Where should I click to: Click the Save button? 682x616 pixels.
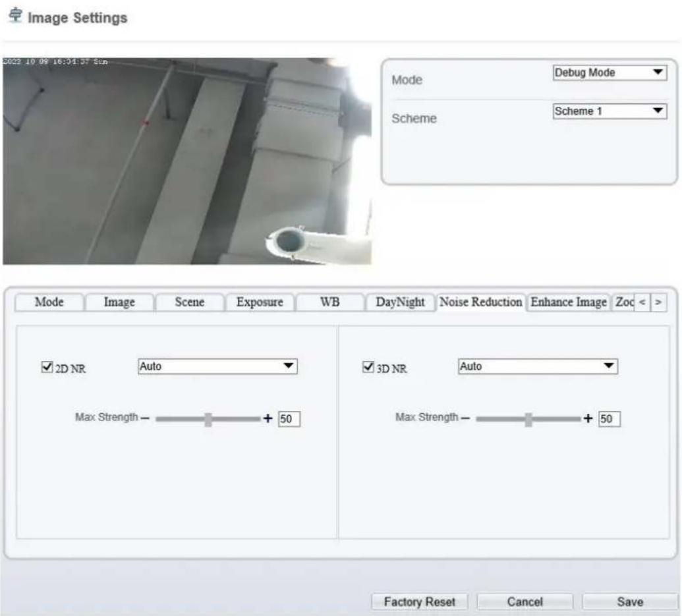[630, 602]
